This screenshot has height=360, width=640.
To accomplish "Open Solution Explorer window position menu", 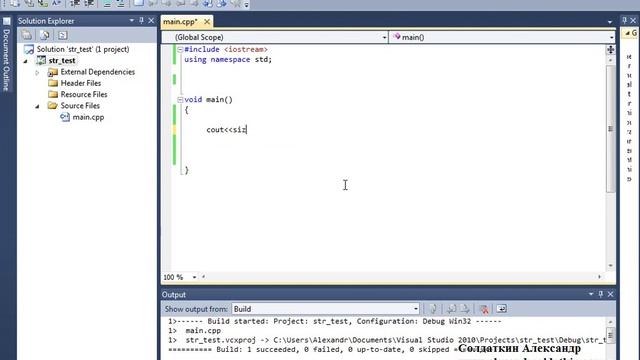I will (x=131, y=20).
